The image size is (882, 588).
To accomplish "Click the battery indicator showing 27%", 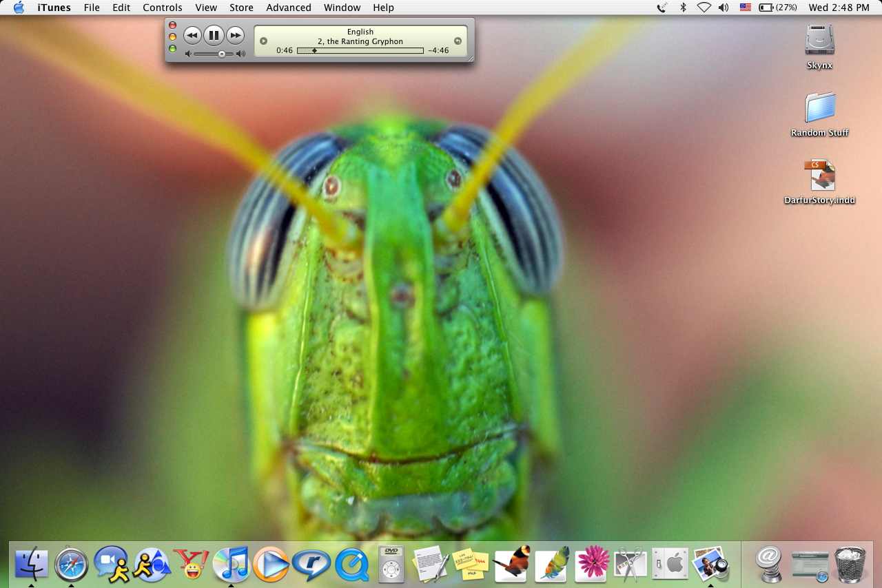I will [x=778, y=8].
